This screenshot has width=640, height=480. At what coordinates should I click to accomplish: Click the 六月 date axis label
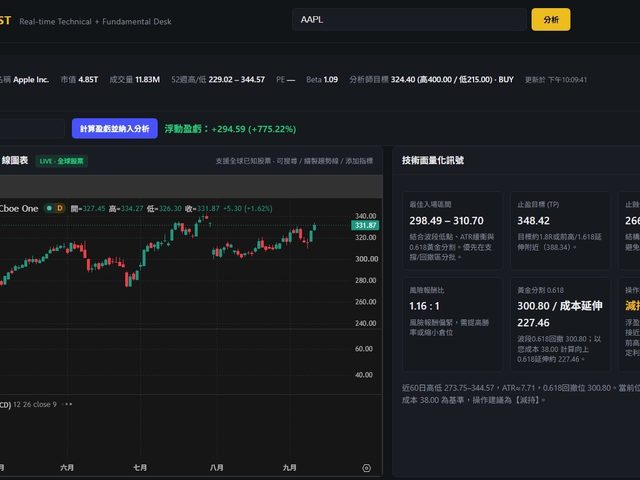click(67, 467)
